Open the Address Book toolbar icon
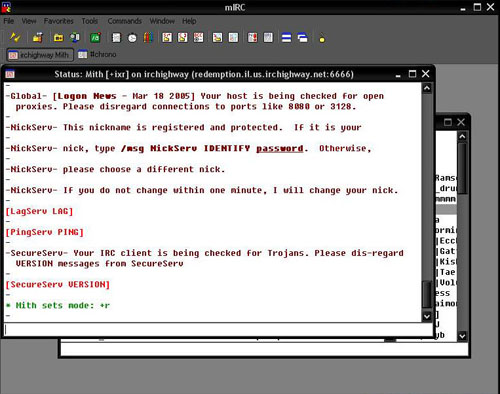 coord(116,38)
